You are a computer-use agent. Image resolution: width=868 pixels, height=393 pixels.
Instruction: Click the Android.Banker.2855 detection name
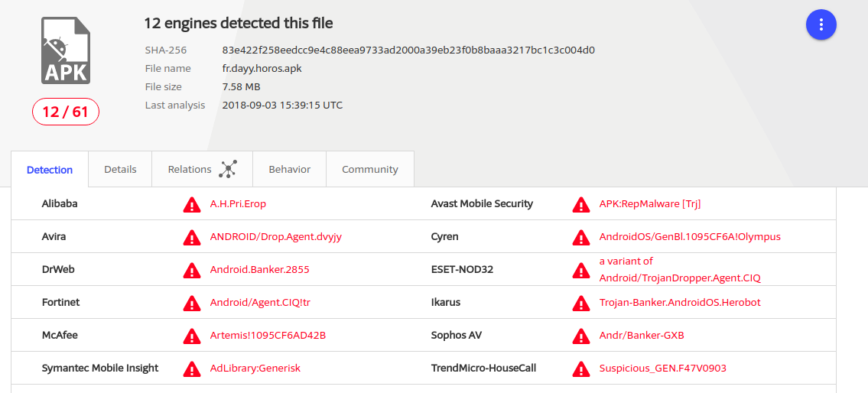(x=259, y=270)
